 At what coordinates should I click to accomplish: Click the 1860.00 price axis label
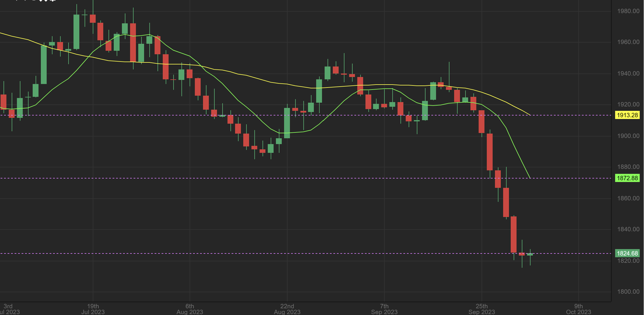(628, 198)
